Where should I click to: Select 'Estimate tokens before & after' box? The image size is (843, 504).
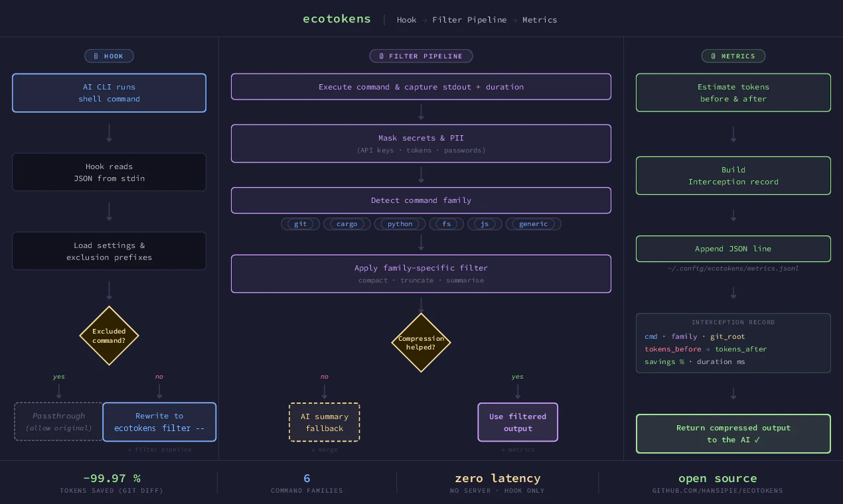pos(733,93)
